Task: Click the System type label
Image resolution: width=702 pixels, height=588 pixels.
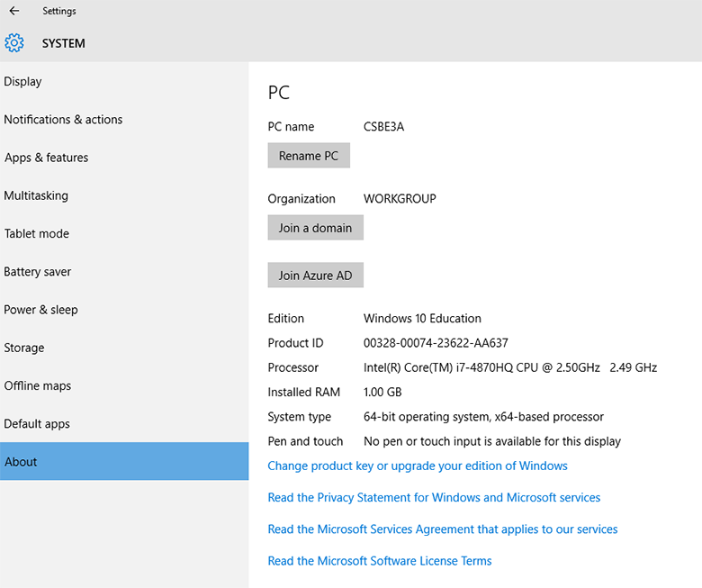Action: (x=300, y=417)
